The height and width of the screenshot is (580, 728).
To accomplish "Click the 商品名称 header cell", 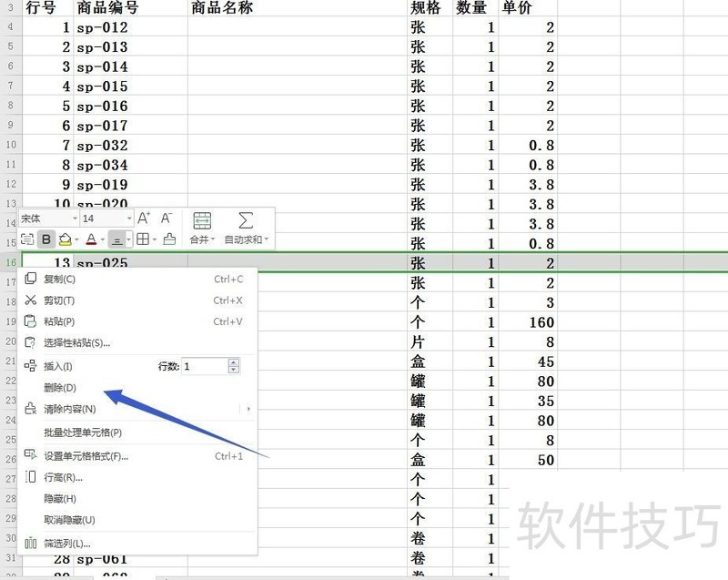I will 298,8.
